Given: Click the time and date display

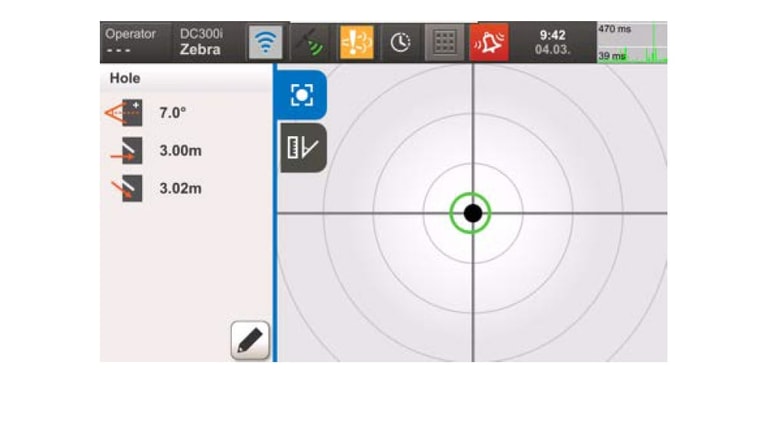Looking at the screenshot, I should (x=553, y=42).
